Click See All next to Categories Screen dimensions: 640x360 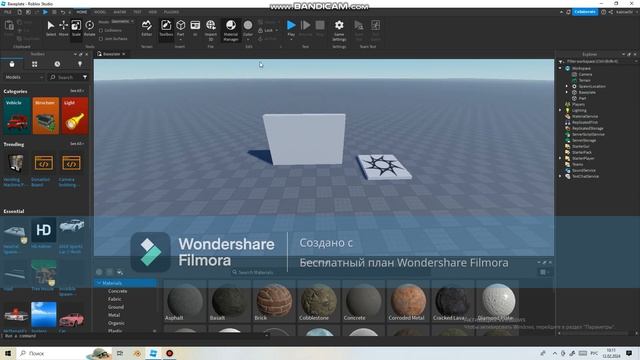77,91
